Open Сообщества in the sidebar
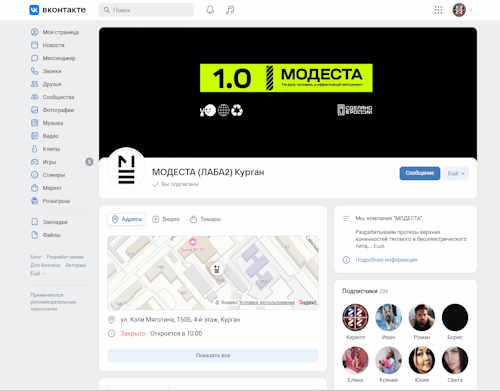This screenshot has width=500, height=391. tap(52, 97)
